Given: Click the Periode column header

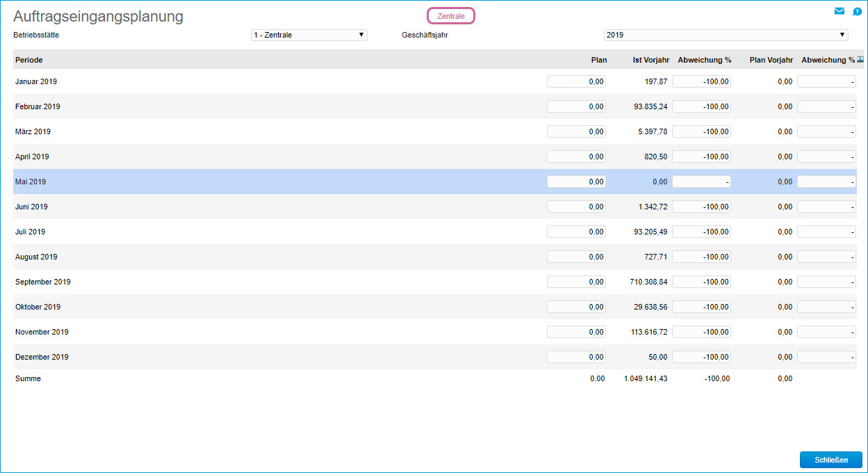Looking at the screenshot, I should coord(29,60).
